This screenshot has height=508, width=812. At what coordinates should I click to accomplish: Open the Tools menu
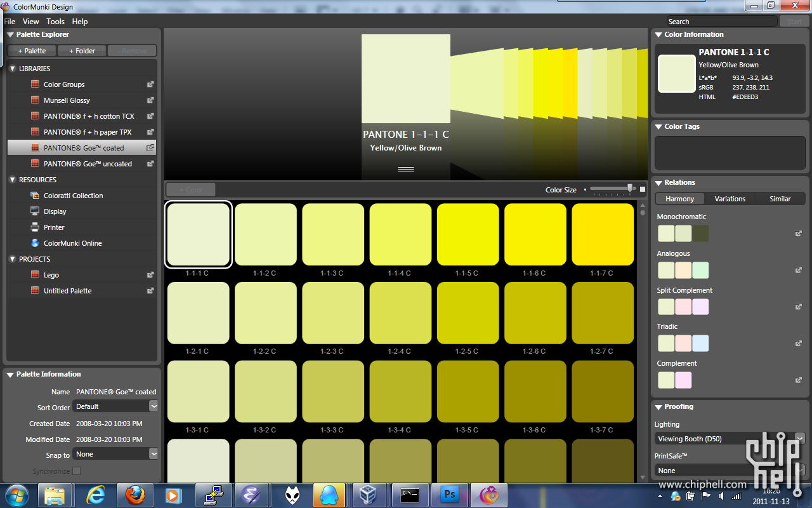(55, 22)
